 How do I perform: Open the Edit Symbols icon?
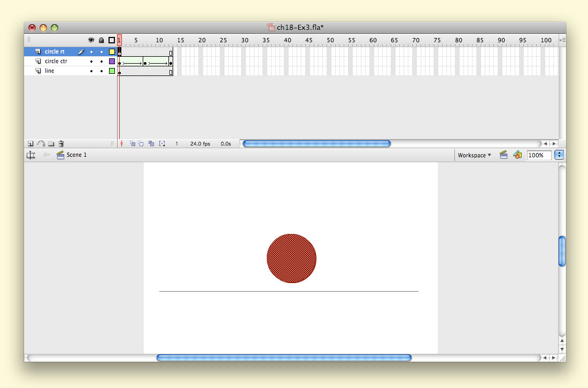tap(517, 155)
